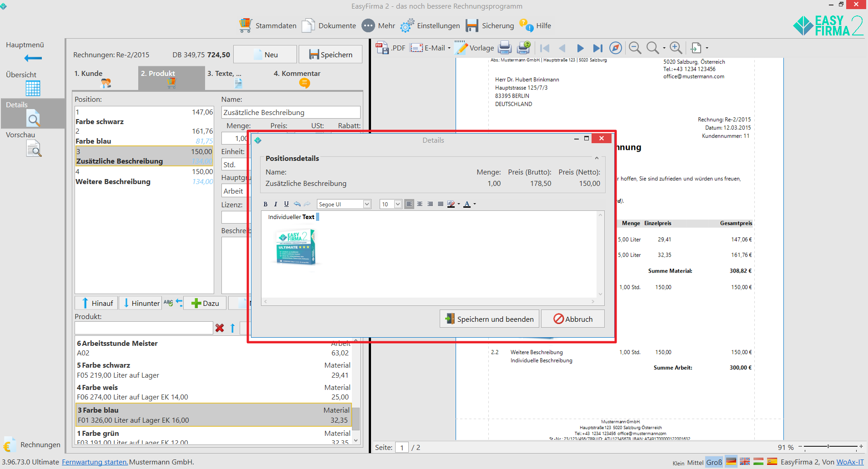Screen dimensions: 868x469
Task: Open the Segoe UI font dropdown
Action: tap(367, 204)
